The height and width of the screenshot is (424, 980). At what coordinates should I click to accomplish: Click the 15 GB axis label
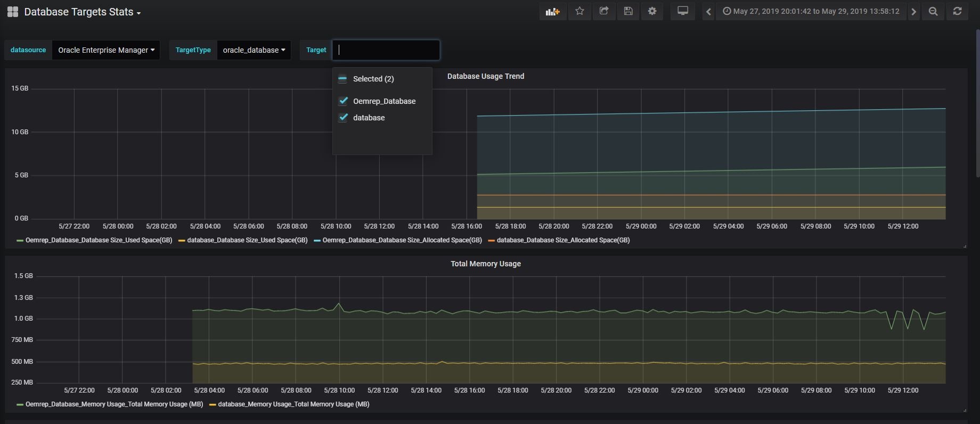point(20,88)
